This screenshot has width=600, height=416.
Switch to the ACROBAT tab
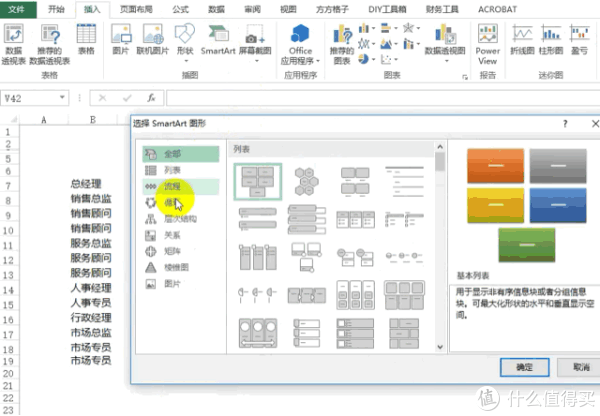click(x=497, y=9)
